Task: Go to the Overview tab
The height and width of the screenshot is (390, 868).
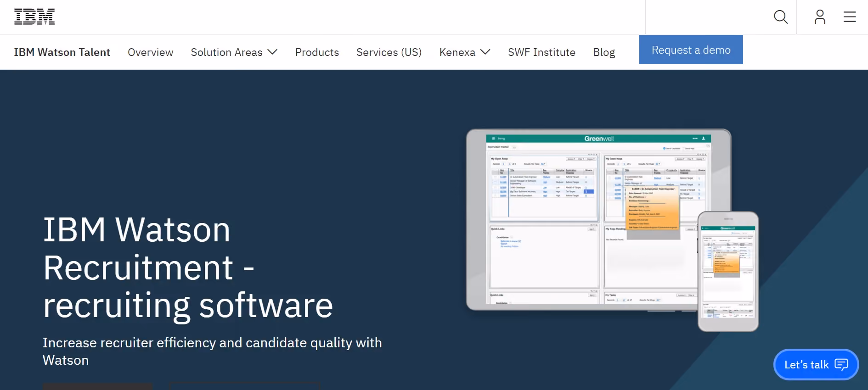Action: point(151,52)
